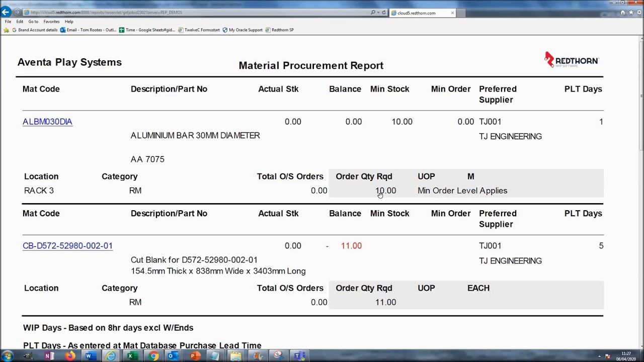Open the ALBM030DIA material code link
644x362 pixels.
47,122
